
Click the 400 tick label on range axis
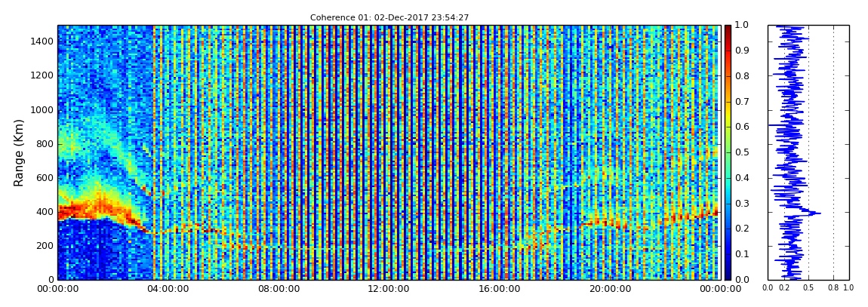[45, 212]
